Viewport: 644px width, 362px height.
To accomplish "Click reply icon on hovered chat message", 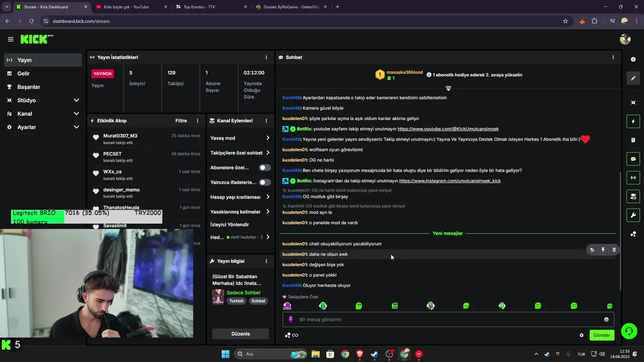I will (592, 250).
